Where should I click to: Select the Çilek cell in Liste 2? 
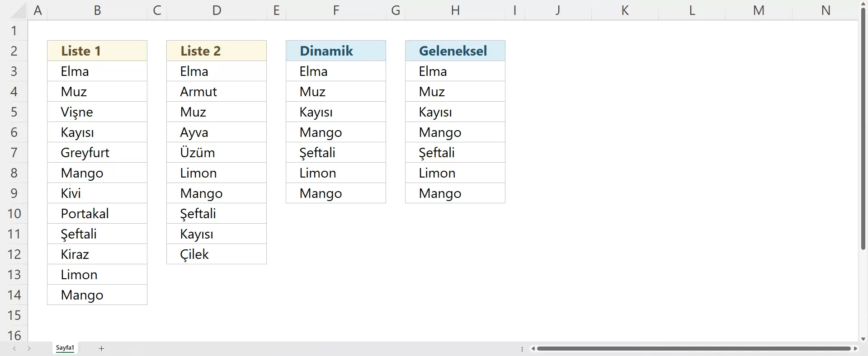(x=217, y=254)
